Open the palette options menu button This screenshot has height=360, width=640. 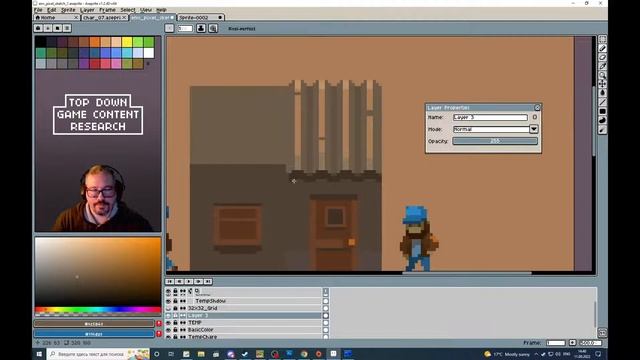click(67, 28)
